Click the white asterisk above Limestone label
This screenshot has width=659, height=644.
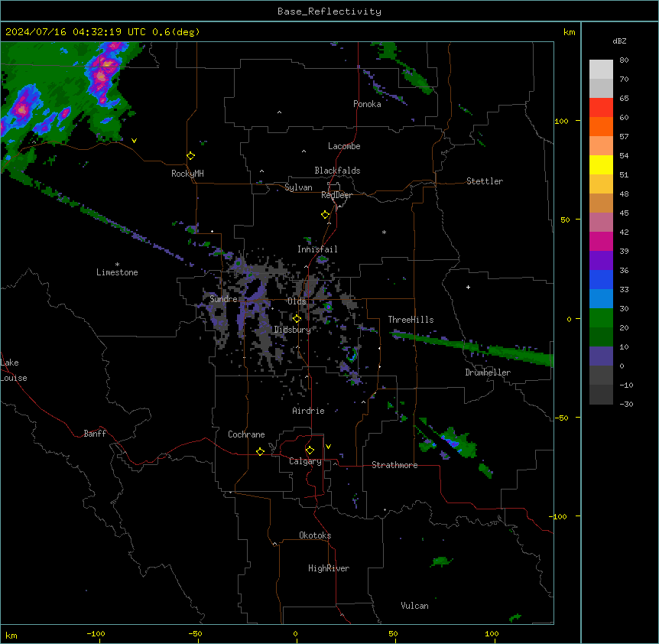117,265
